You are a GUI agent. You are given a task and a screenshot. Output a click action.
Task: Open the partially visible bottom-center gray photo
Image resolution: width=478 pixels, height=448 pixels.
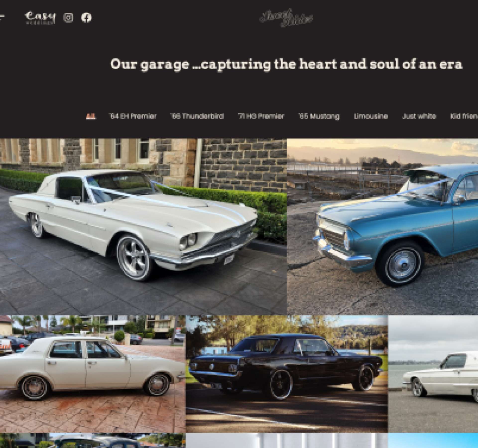pyautogui.click(x=287, y=441)
